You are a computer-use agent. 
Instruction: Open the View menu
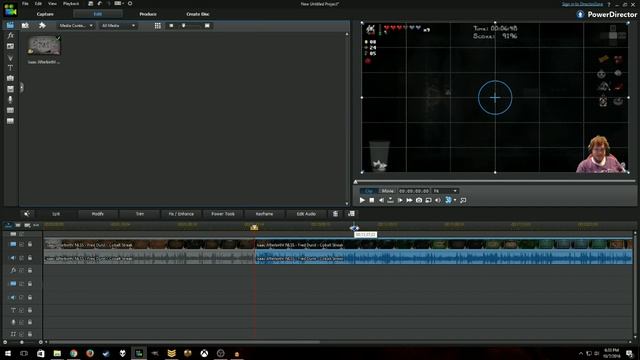[x=52, y=4]
